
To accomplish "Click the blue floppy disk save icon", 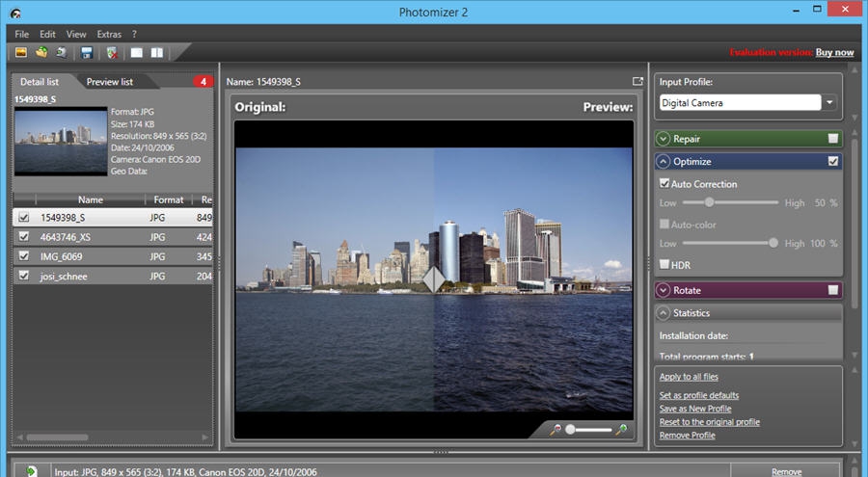I will point(87,52).
